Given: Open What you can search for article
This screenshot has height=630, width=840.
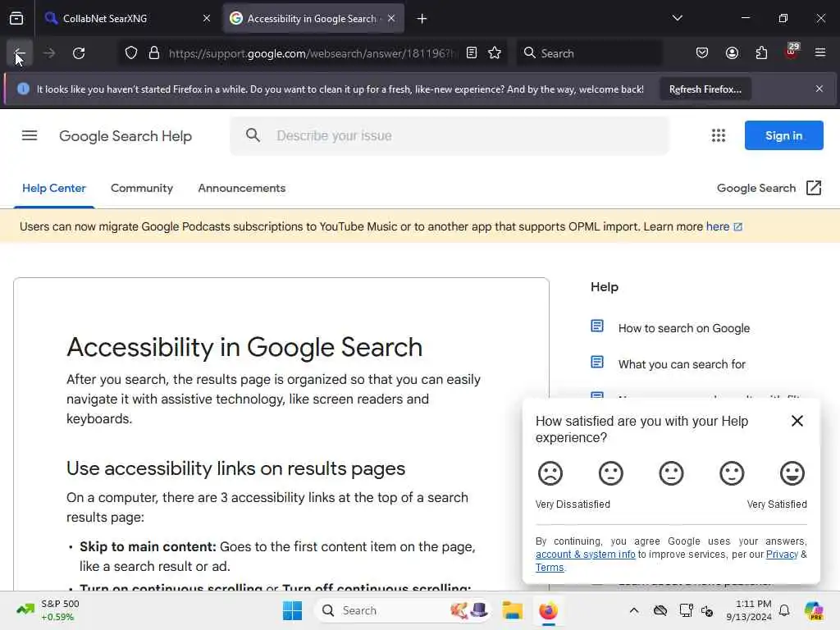Looking at the screenshot, I should click(682, 364).
